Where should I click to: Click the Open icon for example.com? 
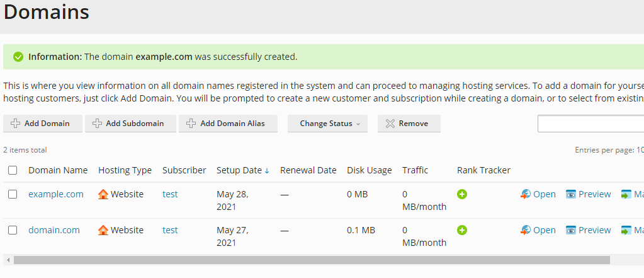(x=526, y=195)
